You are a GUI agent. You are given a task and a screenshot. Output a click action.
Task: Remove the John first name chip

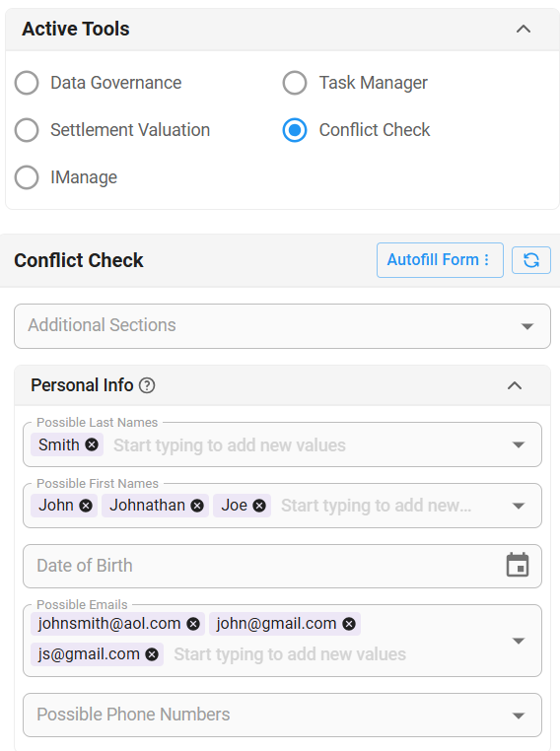[86, 506]
